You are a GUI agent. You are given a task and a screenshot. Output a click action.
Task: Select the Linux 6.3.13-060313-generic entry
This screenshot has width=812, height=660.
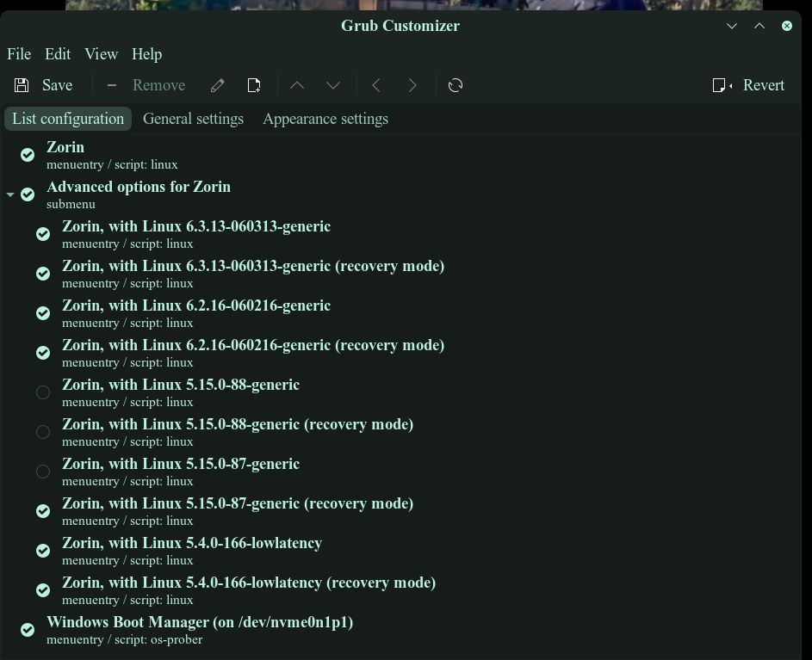[196, 227]
